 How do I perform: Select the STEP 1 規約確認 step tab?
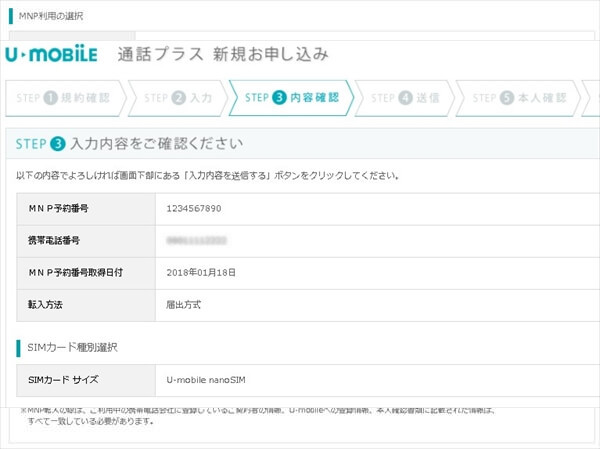click(65, 98)
